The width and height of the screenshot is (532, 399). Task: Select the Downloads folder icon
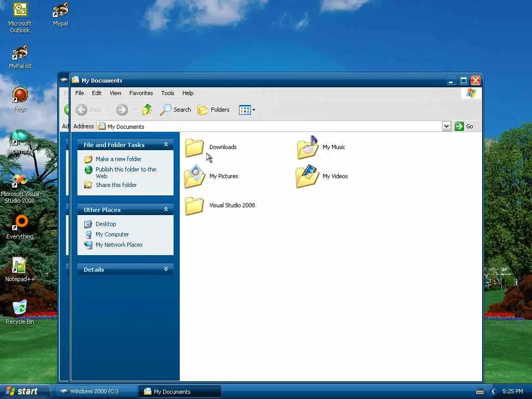194,148
